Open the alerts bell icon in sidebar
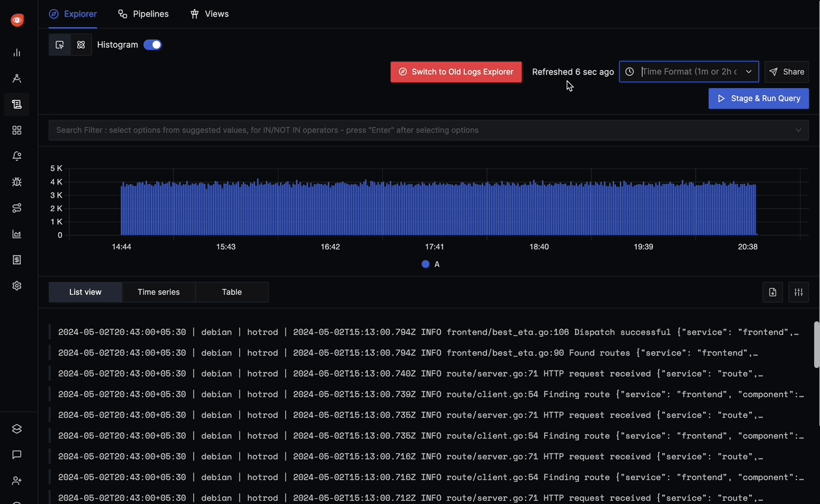Image resolution: width=820 pixels, height=504 pixels. pos(17,156)
